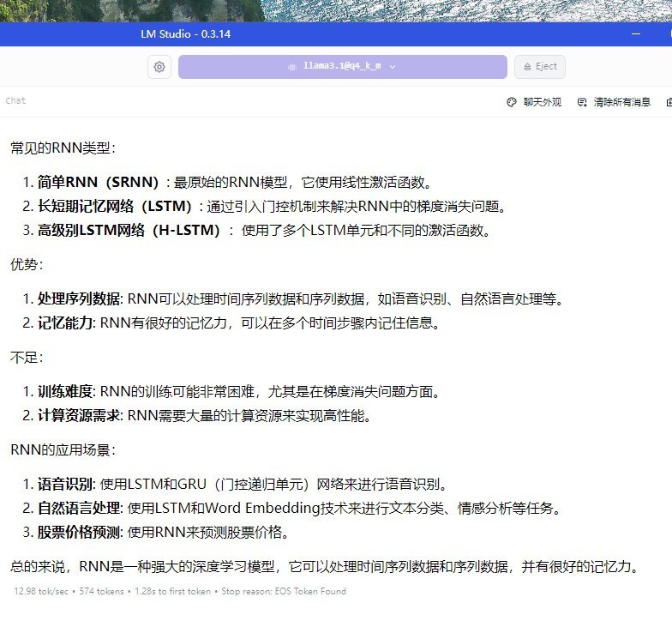672x621 pixels.
Task: Click the eject icon inside Eject button
Action: 528,67
